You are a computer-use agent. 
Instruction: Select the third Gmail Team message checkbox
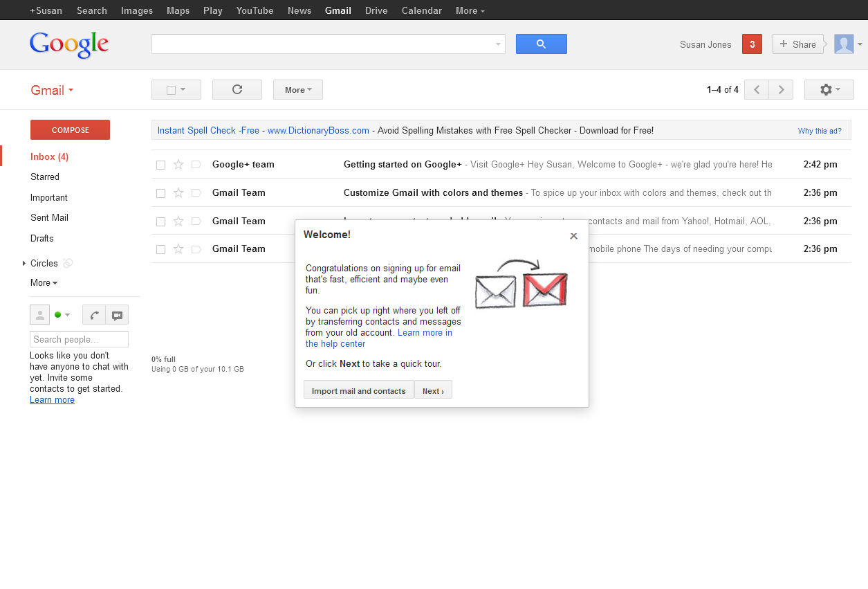tap(160, 221)
